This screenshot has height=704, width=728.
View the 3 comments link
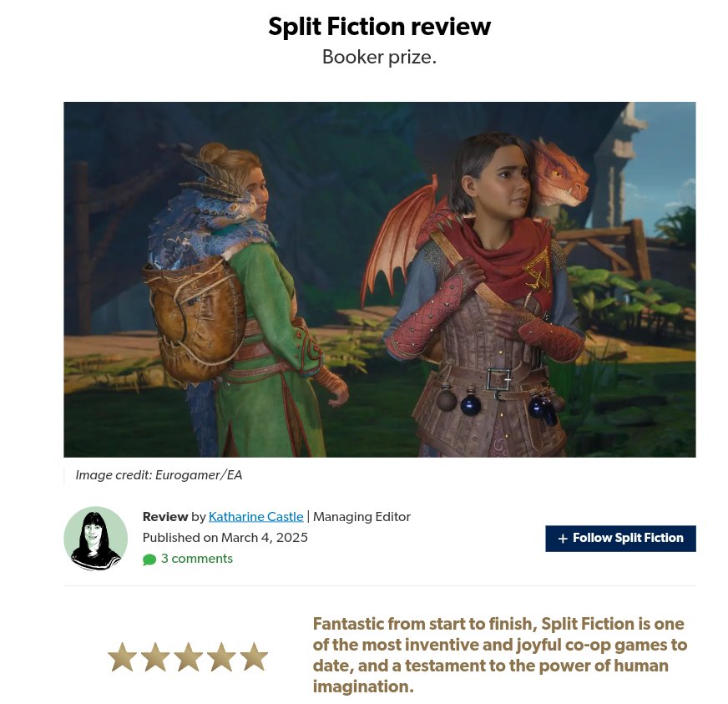[x=197, y=558]
